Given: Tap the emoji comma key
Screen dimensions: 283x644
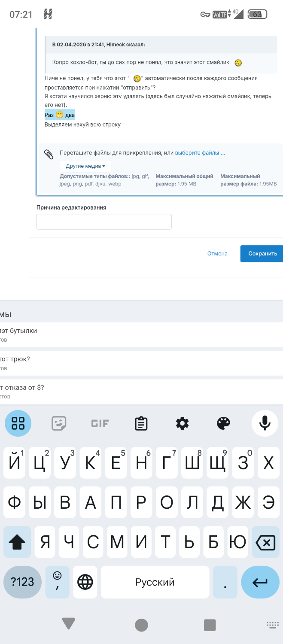Looking at the screenshot, I should [x=57, y=582].
